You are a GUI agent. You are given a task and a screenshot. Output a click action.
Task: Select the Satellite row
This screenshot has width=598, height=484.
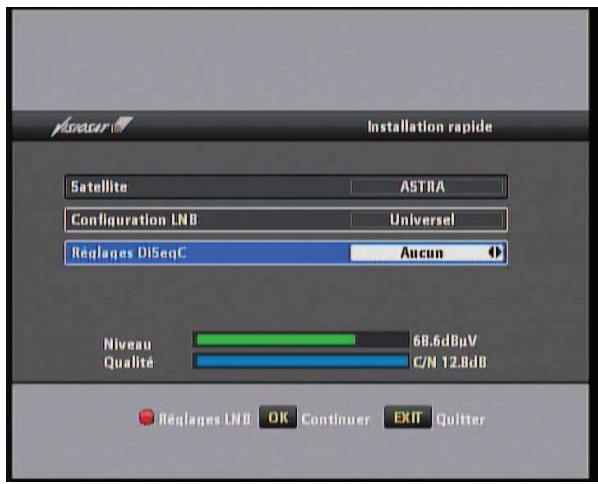[286, 187]
